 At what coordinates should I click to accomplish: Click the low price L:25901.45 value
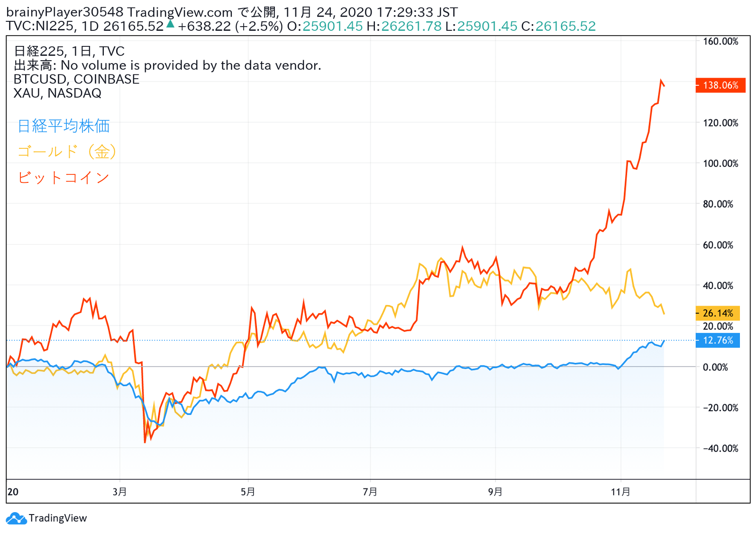point(481,26)
